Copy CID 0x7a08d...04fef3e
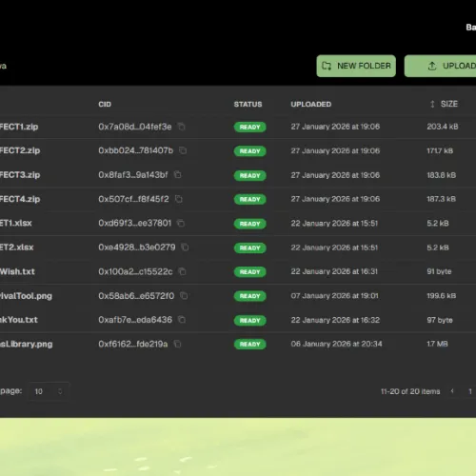The width and height of the screenshot is (476, 476). click(x=182, y=127)
